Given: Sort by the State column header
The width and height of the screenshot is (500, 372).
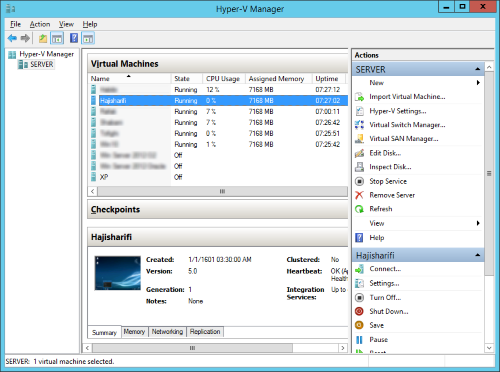Looking at the screenshot, I should (187, 79).
